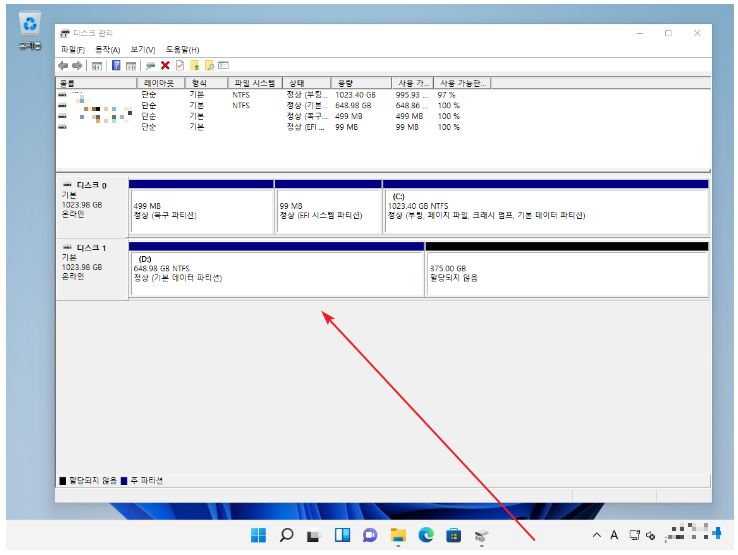The width and height of the screenshot is (738, 555).
Task: Sort by the 용량 column header
Action: 361,83
